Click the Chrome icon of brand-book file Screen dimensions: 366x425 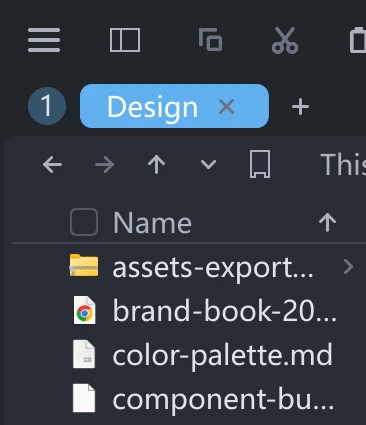click(x=84, y=311)
